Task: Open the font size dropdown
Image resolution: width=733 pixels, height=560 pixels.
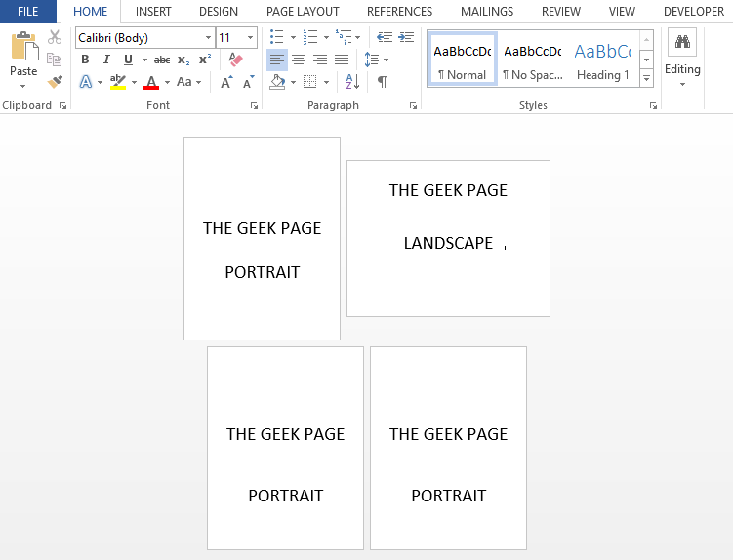Action: [251, 37]
